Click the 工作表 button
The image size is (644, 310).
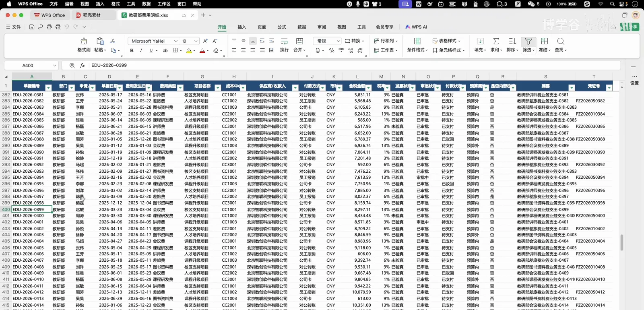click(386, 50)
